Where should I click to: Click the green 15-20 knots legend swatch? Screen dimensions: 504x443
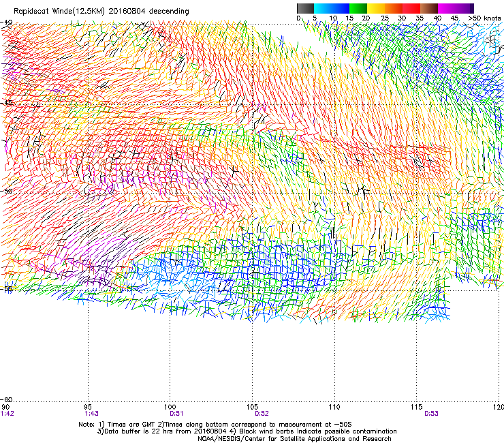(x=358, y=8)
